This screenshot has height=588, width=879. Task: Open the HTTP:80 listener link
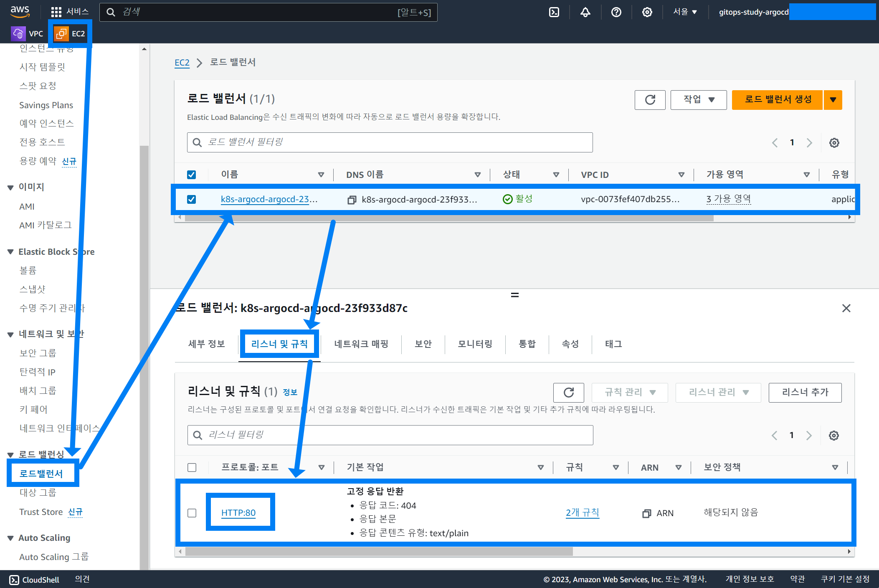point(238,513)
